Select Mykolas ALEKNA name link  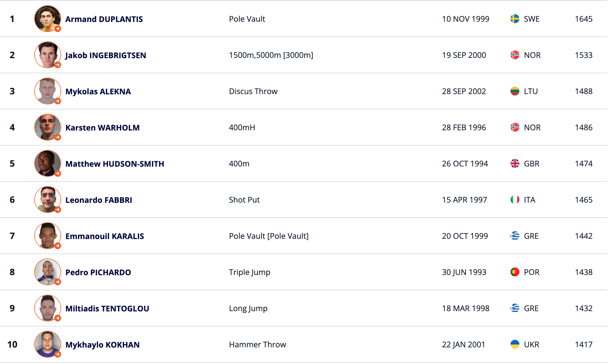tap(98, 92)
